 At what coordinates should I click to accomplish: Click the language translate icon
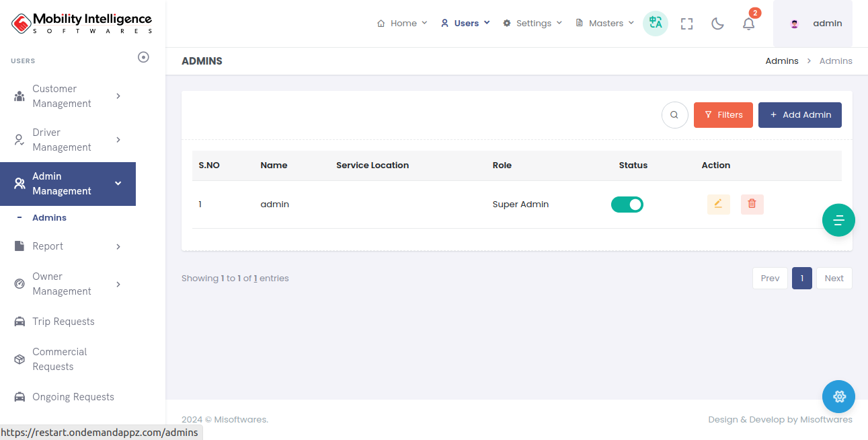(655, 24)
